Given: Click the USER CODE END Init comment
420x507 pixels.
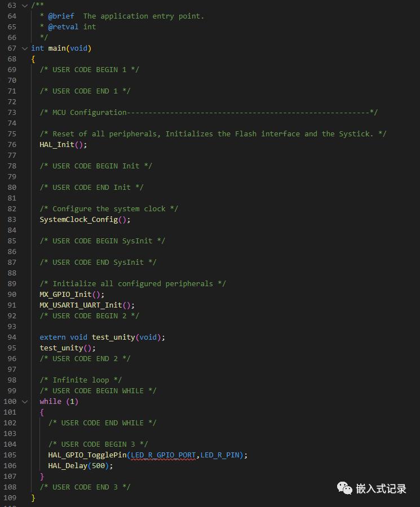Looking at the screenshot, I should pos(91,188).
